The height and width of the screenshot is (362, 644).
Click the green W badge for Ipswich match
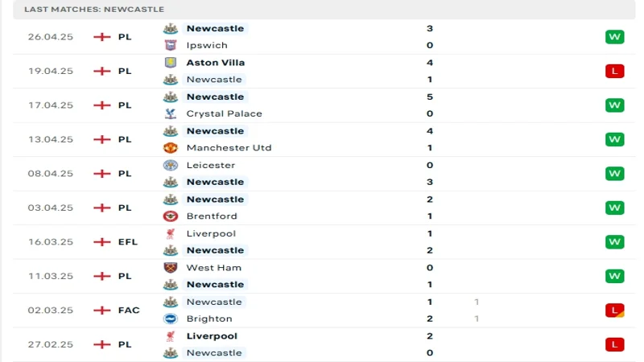615,37
